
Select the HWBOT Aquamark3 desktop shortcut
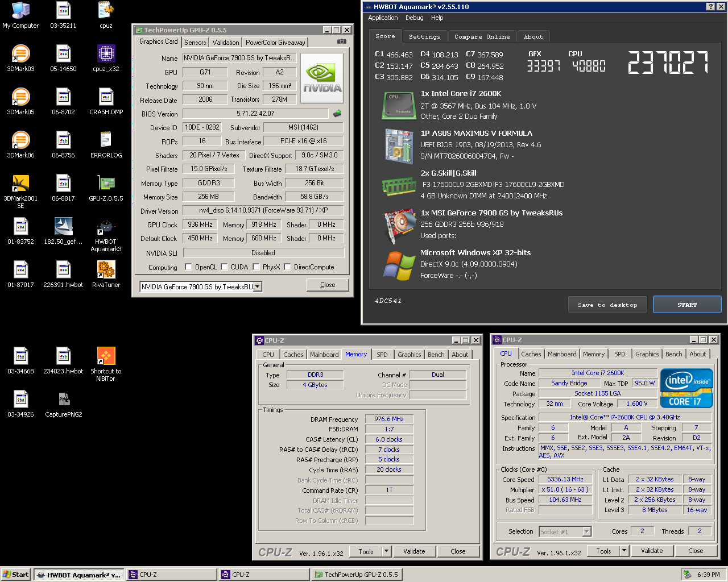(106, 235)
